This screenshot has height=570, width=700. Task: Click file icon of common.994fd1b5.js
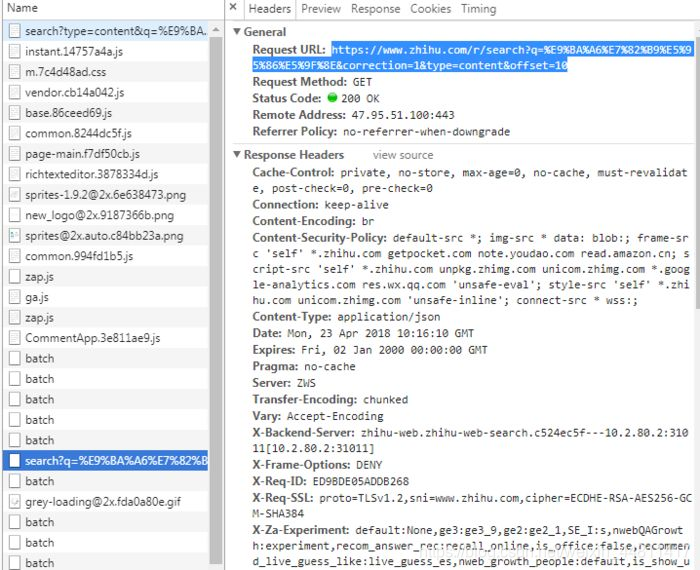coord(15,256)
